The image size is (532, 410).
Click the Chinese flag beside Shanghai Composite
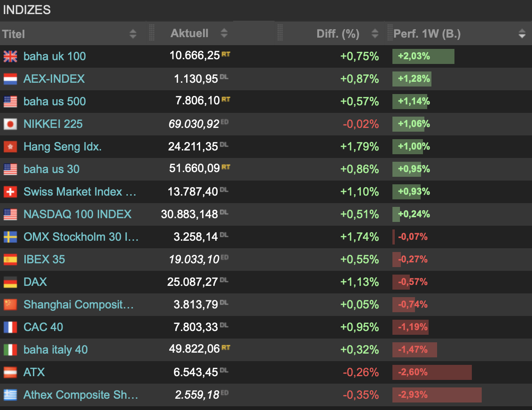tap(10, 305)
